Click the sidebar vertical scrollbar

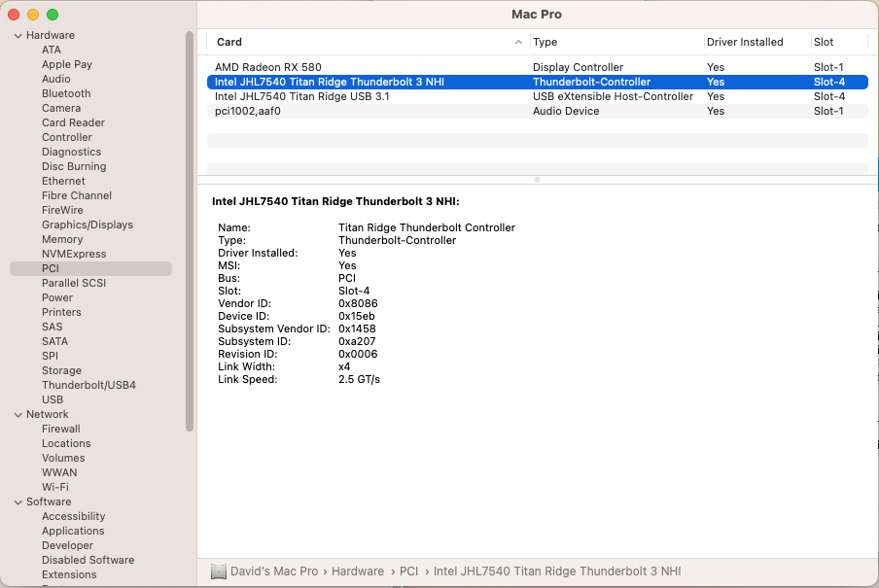[x=190, y=231]
